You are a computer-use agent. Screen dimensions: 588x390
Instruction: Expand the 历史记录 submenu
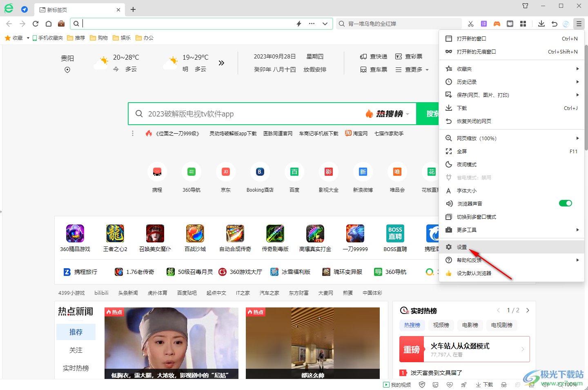(x=512, y=82)
